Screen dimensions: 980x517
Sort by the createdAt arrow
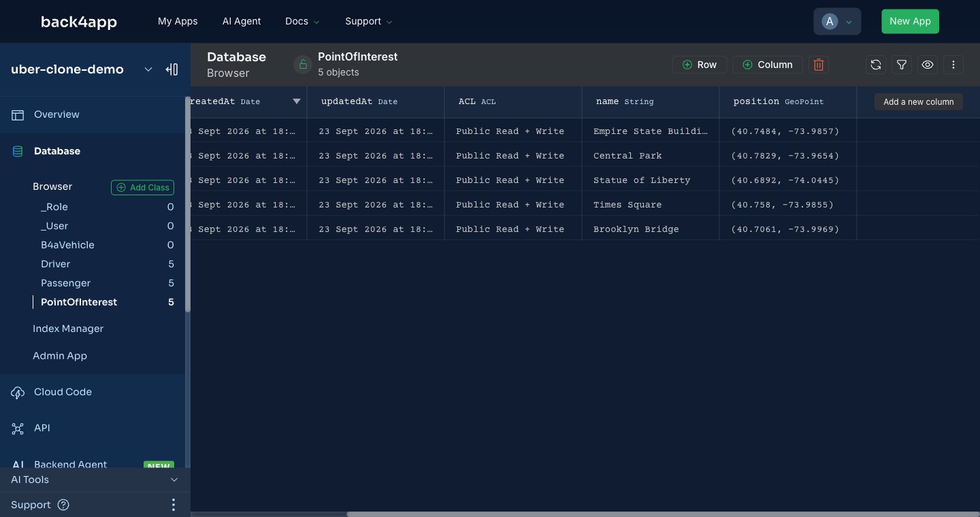297,101
